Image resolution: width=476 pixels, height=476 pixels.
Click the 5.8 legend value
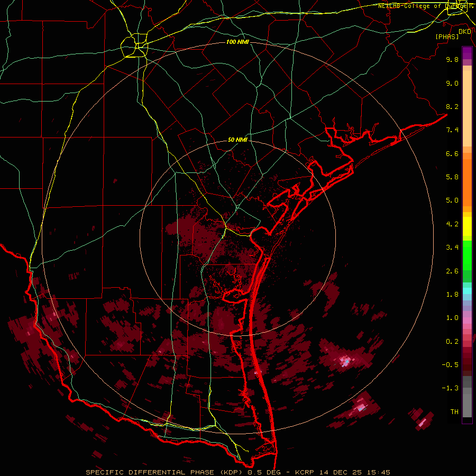(x=452, y=177)
